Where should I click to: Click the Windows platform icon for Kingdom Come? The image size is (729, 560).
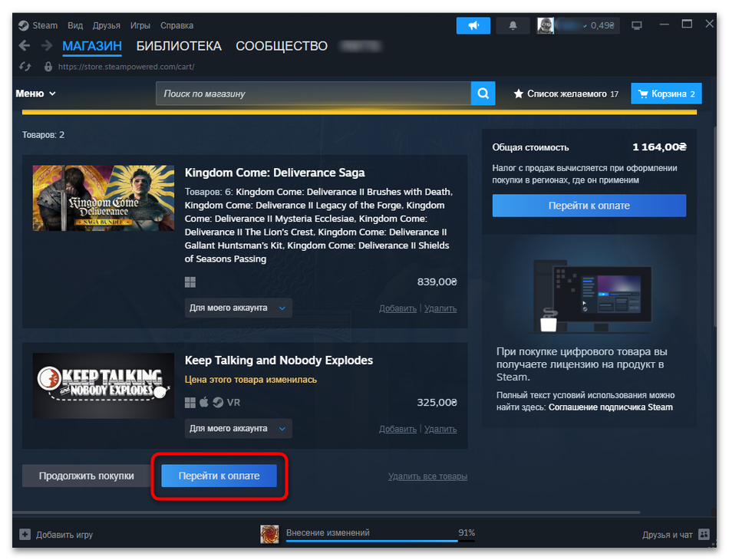(x=190, y=282)
